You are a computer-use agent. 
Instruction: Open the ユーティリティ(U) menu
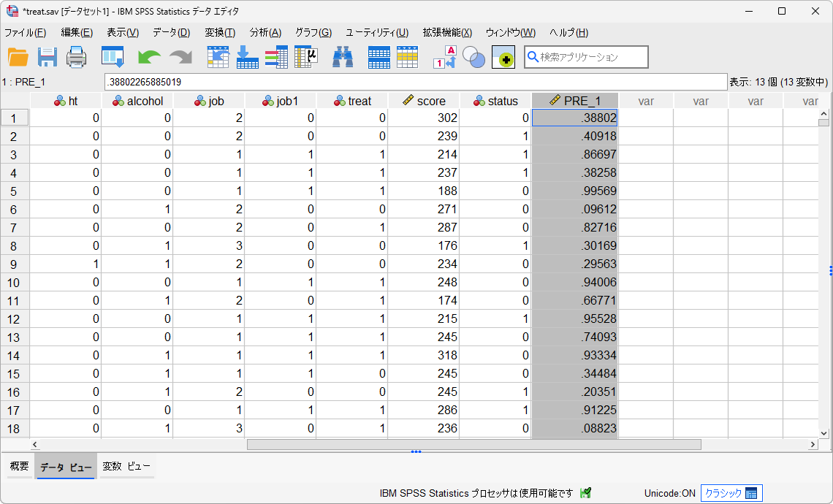pyautogui.click(x=376, y=33)
